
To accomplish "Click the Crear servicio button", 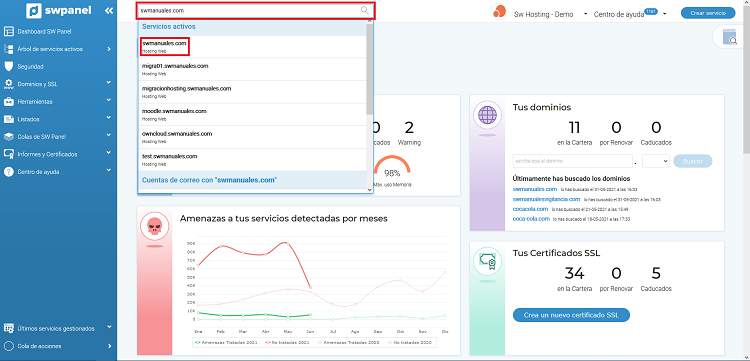I will [708, 13].
